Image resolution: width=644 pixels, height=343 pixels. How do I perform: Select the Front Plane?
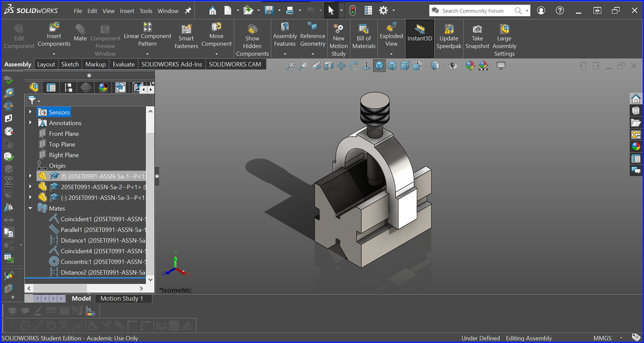[x=64, y=133]
